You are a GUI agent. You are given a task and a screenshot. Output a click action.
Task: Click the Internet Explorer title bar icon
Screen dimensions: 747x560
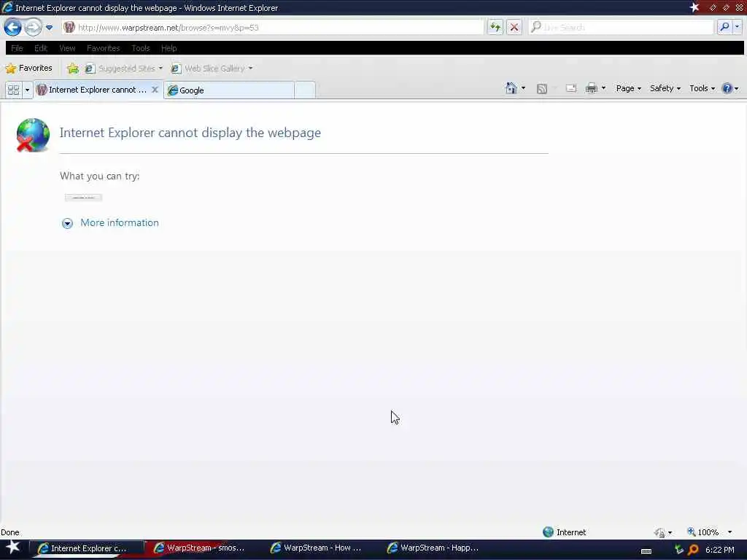7,7
